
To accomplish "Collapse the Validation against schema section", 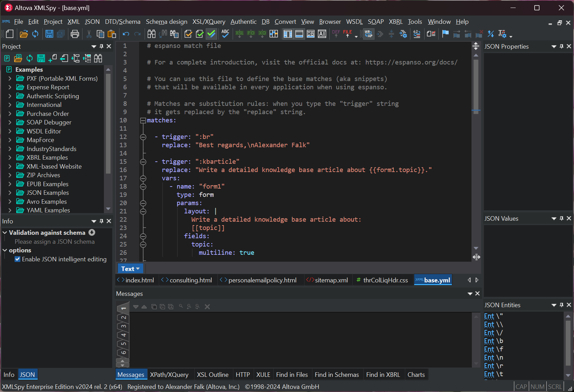I will click(x=5, y=232).
